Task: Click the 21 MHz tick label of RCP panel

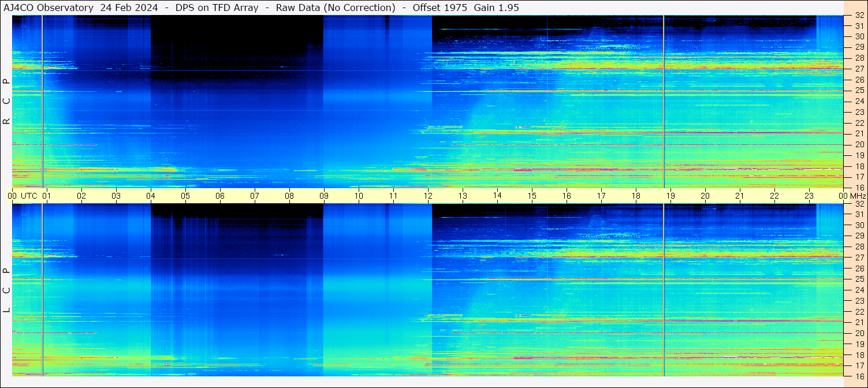Action: point(859,133)
